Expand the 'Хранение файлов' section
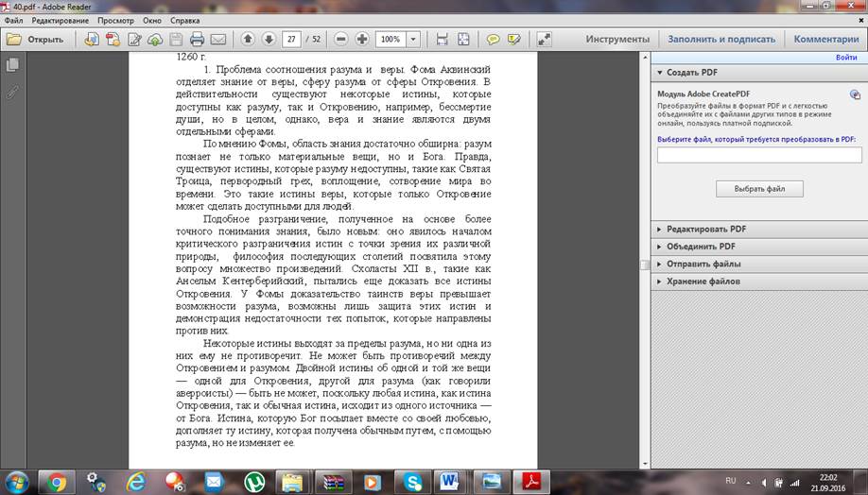 click(x=703, y=282)
